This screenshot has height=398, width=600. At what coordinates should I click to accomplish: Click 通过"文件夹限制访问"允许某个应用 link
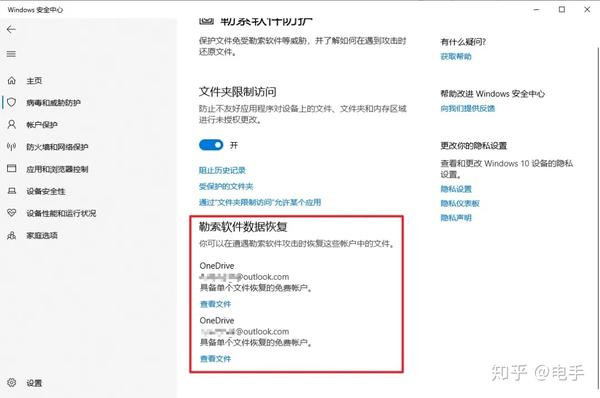click(x=260, y=202)
